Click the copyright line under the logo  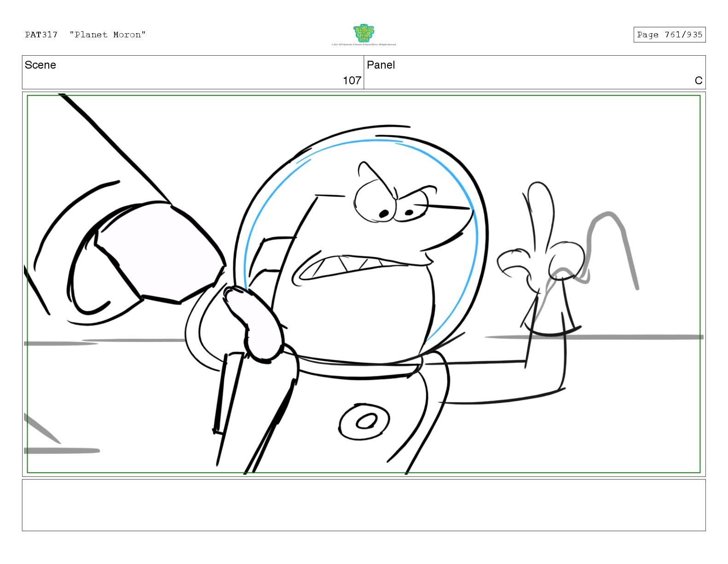[x=364, y=45]
